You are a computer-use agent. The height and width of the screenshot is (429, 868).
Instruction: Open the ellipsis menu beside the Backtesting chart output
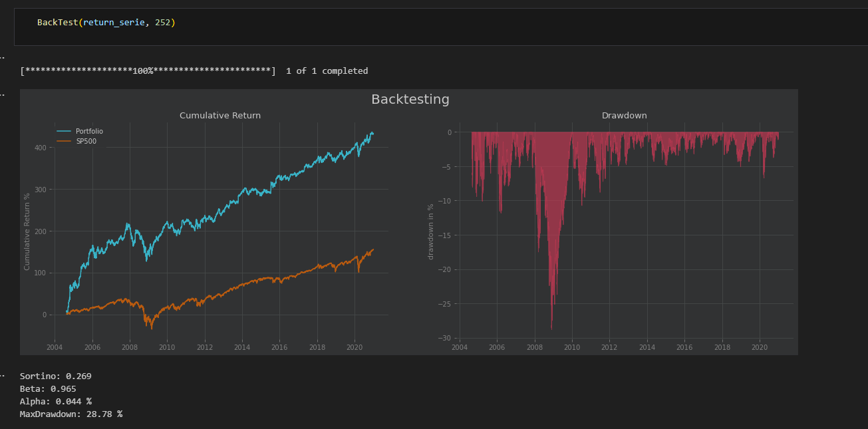[x=2, y=95]
